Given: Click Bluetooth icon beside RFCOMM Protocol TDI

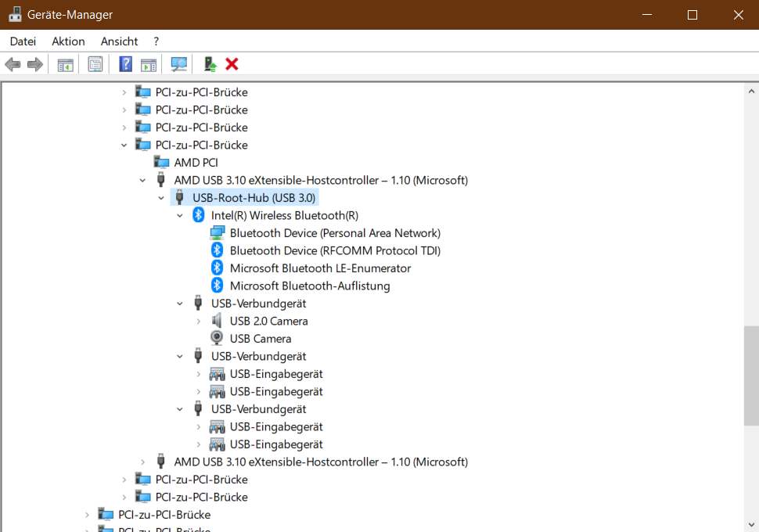Looking at the screenshot, I should (217, 250).
